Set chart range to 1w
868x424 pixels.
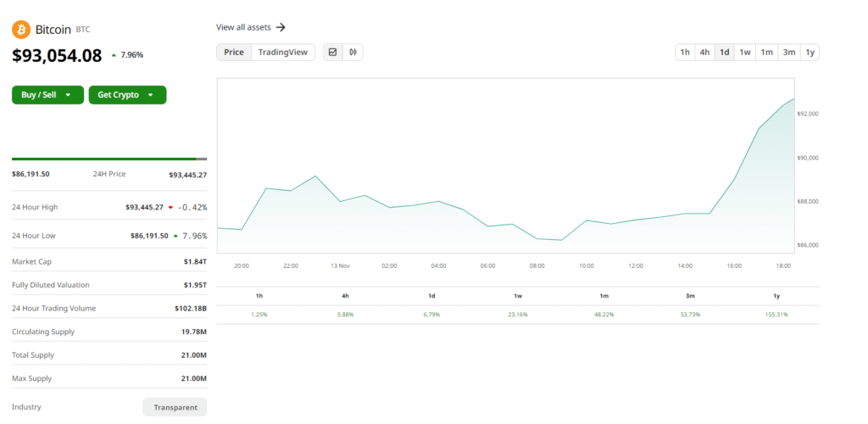point(745,52)
